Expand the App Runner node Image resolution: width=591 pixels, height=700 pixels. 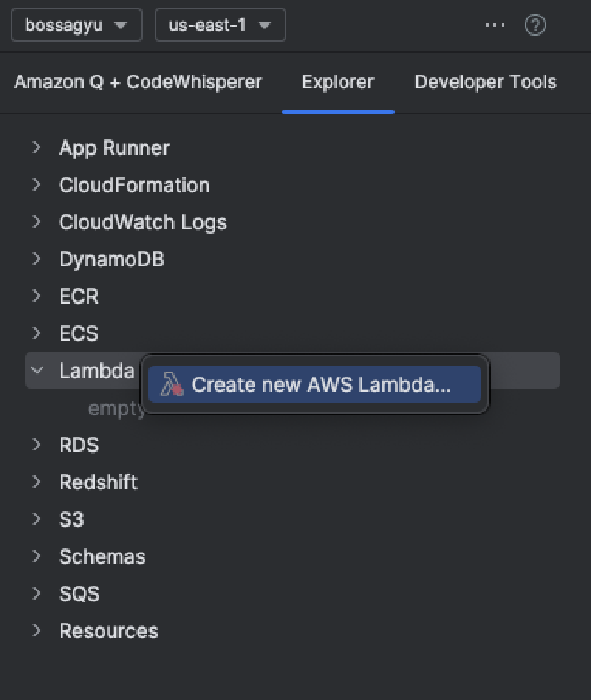(x=37, y=148)
